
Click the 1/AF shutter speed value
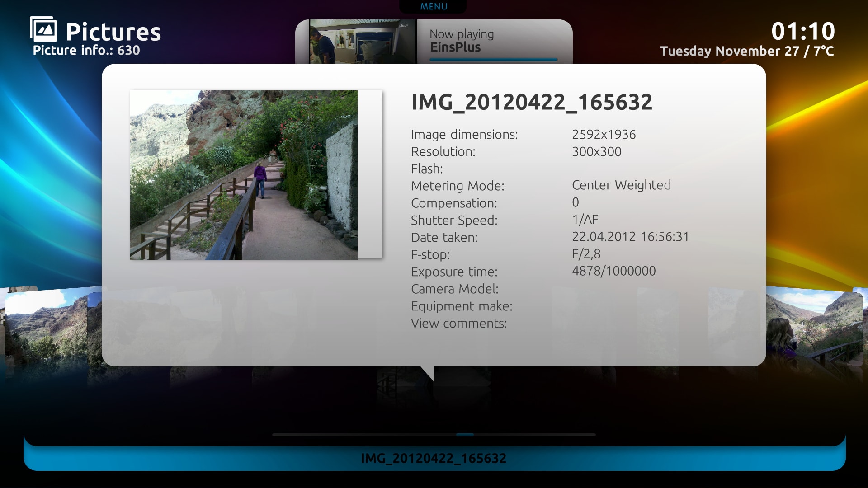tap(585, 220)
